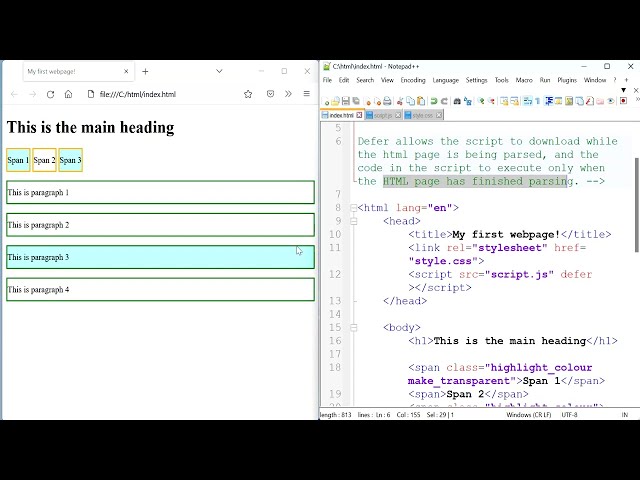Zoom out using the Notepad++ toolbar icon

click(491, 101)
